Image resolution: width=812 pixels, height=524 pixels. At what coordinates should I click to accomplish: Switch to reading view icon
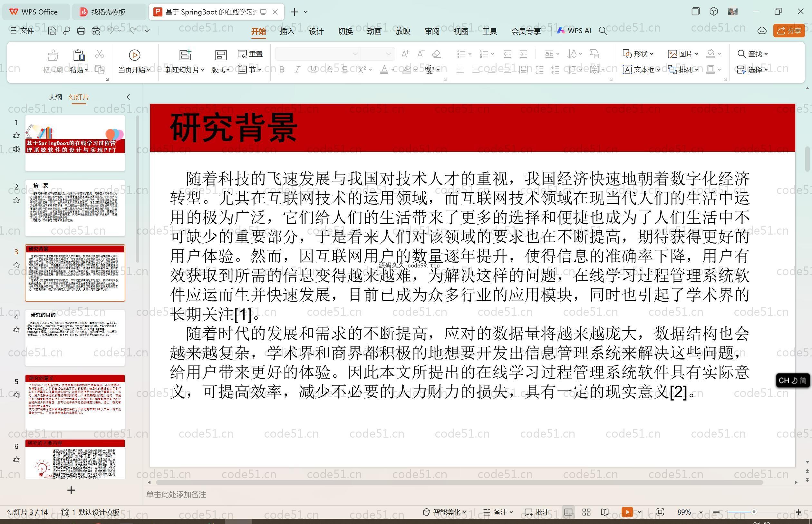pyautogui.click(x=604, y=512)
